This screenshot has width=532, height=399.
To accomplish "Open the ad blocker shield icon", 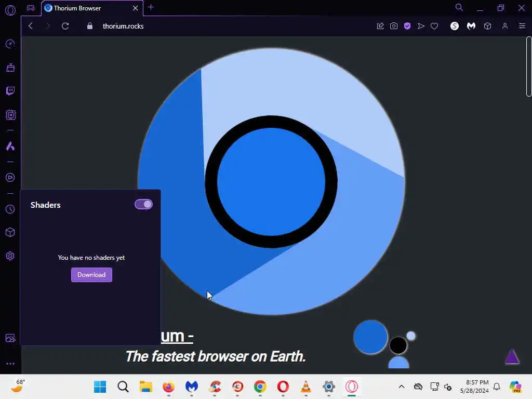I will click(407, 26).
